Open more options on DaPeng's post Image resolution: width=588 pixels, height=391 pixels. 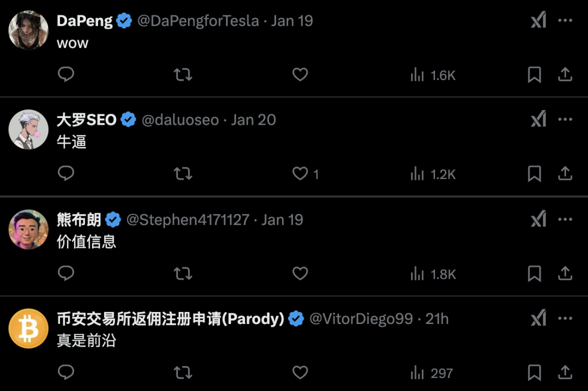565,21
